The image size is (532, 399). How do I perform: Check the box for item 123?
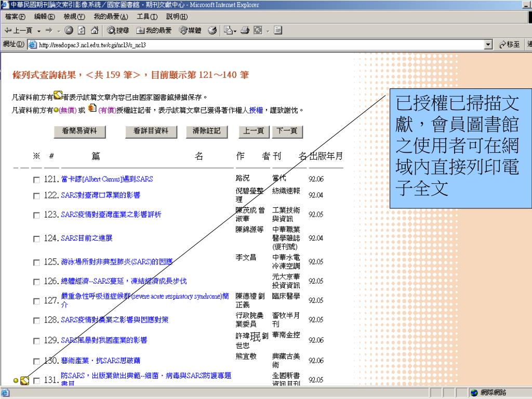(x=36, y=215)
